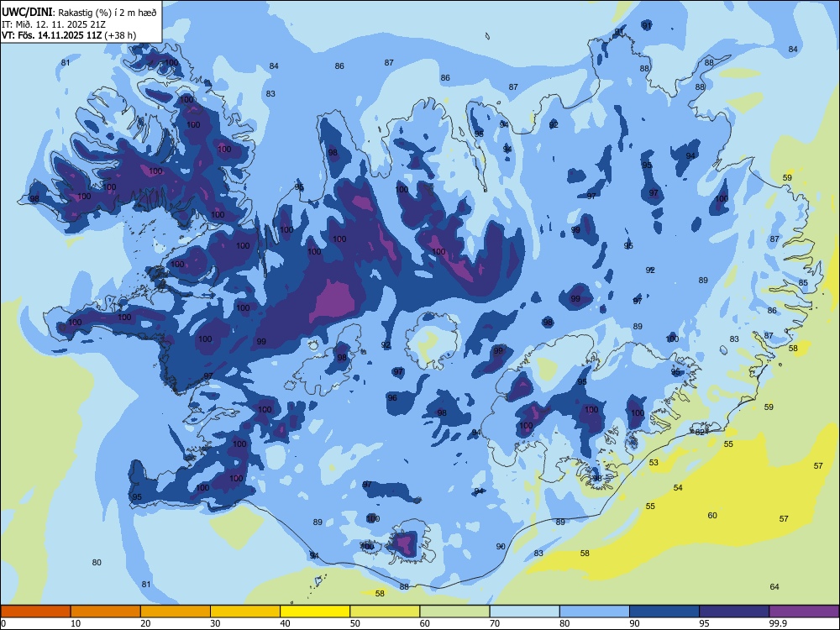Click the color scale tick label '10'
The height and width of the screenshot is (630, 840).
76,623
